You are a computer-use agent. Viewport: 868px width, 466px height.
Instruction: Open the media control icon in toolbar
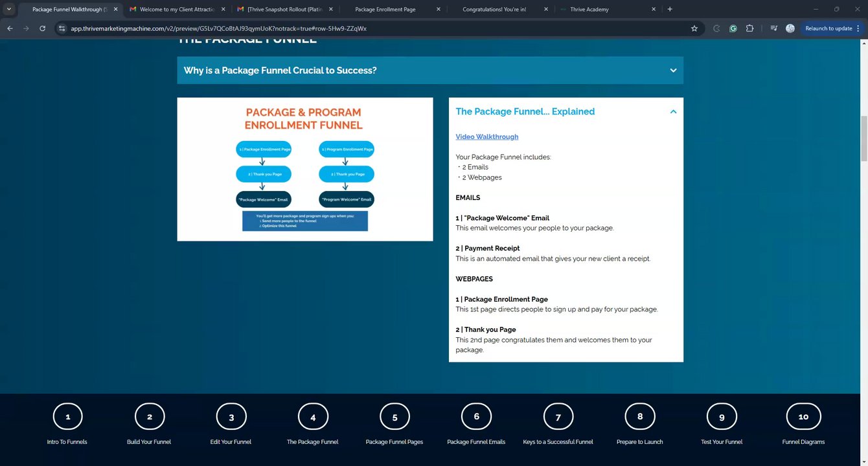pyautogui.click(x=773, y=28)
